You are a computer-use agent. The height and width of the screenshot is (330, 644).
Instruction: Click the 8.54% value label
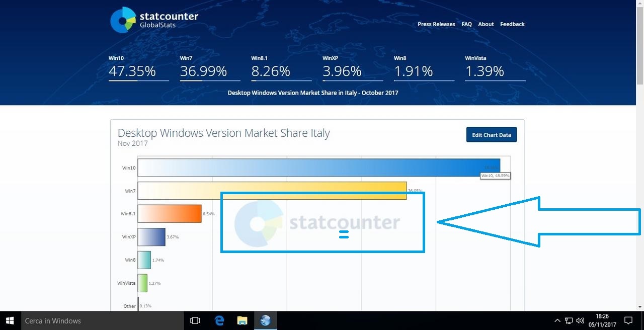[x=209, y=214]
